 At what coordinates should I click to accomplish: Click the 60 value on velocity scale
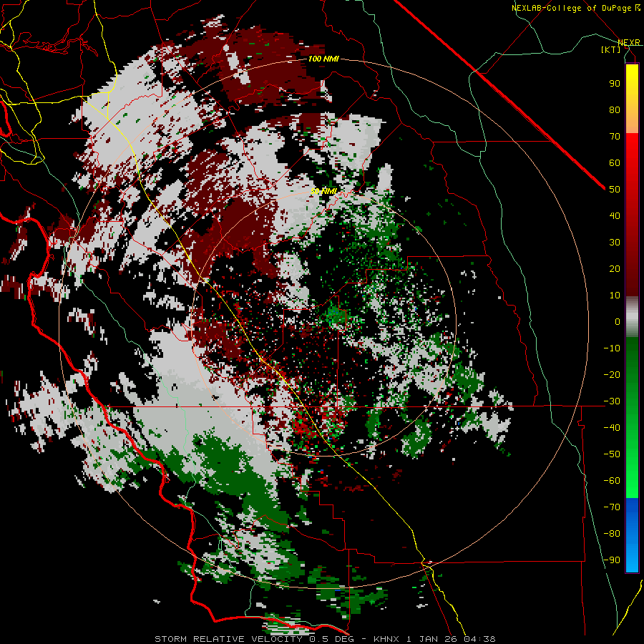(x=615, y=162)
